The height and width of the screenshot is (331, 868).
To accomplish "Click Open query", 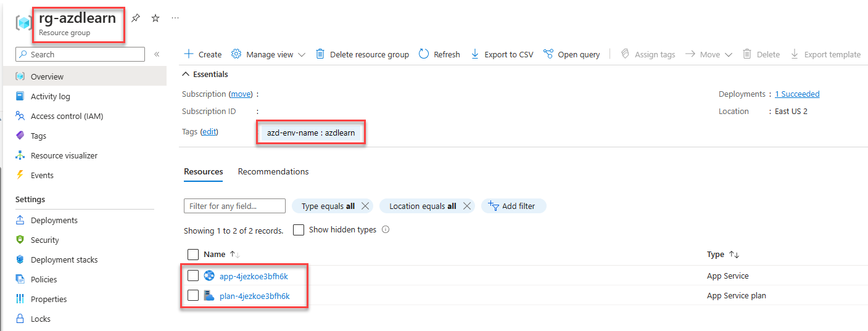I will tap(571, 54).
